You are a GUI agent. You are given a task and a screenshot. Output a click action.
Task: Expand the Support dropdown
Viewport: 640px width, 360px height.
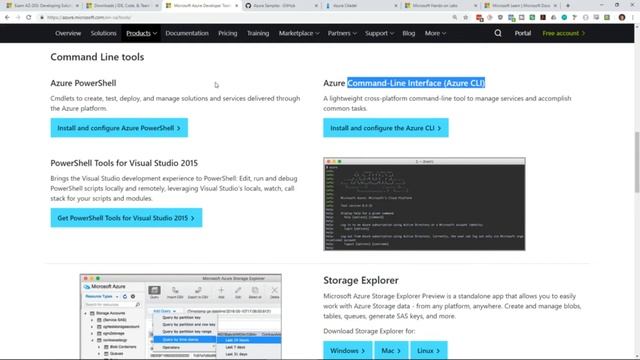[379, 33]
